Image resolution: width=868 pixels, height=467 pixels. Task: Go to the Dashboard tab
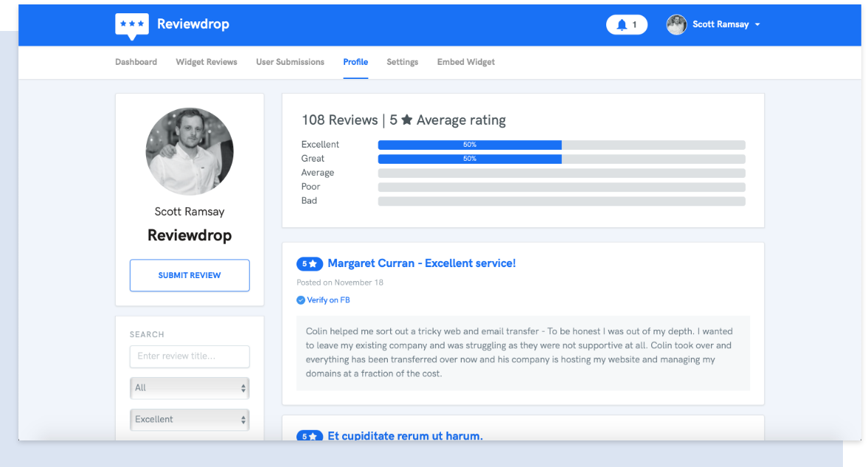(x=136, y=62)
